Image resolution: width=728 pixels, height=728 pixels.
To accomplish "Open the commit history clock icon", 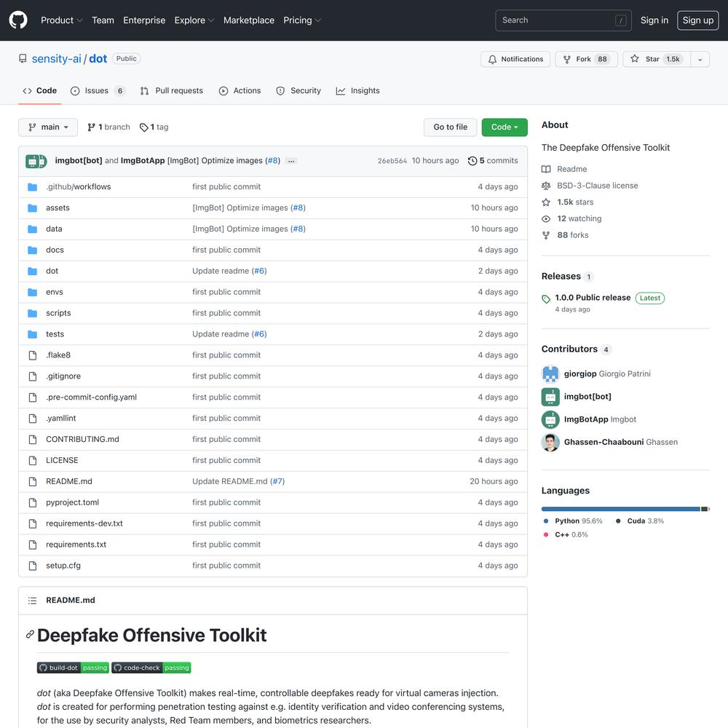I will (x=472, y=161).
